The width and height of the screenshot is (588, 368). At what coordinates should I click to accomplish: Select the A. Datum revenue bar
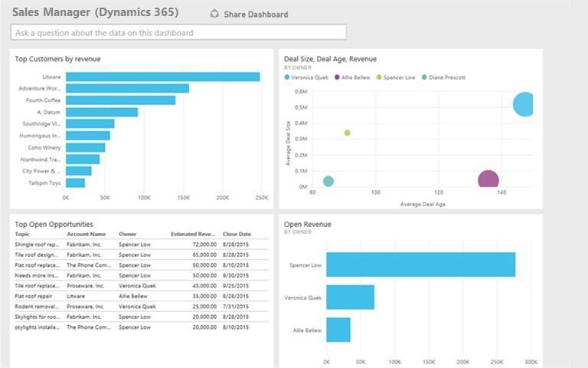[x=102, y=112]
